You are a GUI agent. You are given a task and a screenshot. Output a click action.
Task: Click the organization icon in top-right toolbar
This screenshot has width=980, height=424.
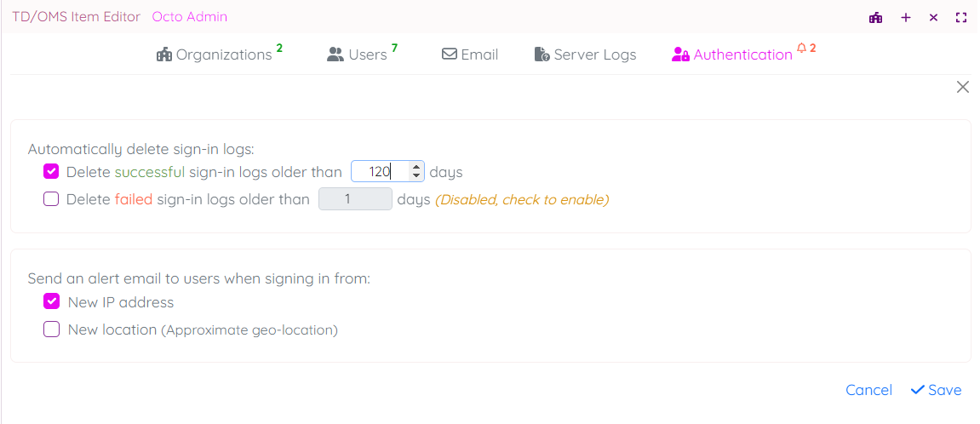(875, 17)
